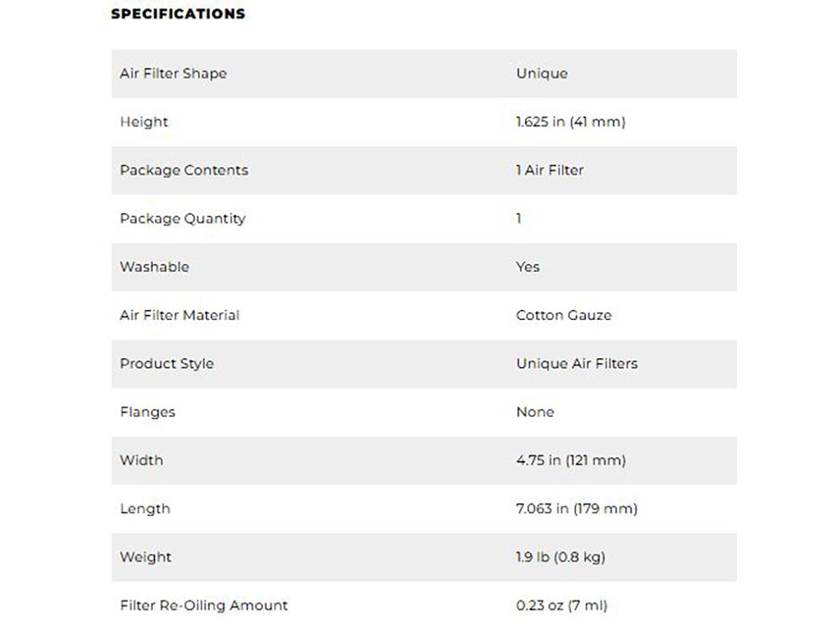840x630 pixels.
Task: Click the Filter Re-Oiling Amount label
Action: coord(203,605)
